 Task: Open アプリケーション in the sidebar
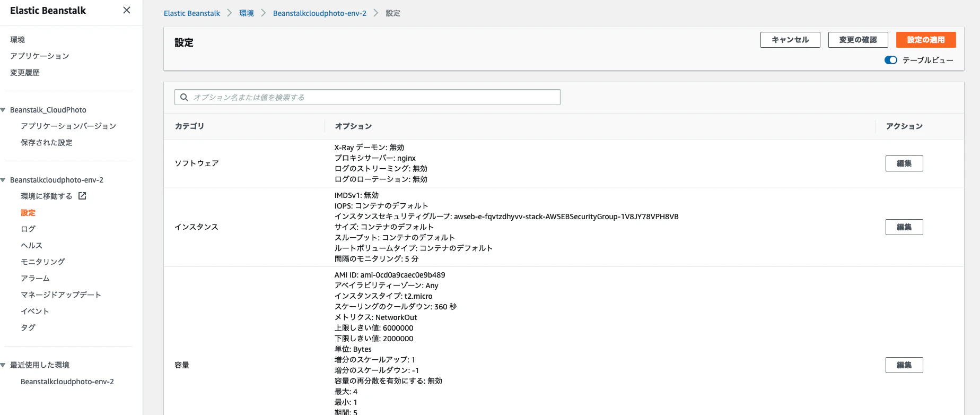(x=40, y=56)
